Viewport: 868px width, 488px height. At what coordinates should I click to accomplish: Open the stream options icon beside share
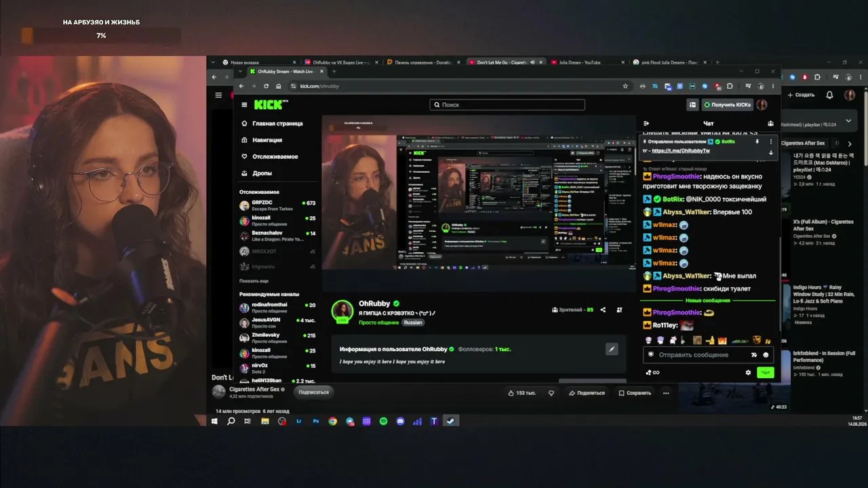click(x=619, y=310)
